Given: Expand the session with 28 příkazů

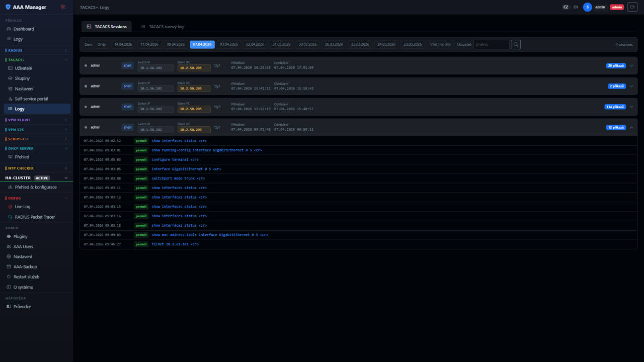Looking at the screenshot, I should 631,66.
